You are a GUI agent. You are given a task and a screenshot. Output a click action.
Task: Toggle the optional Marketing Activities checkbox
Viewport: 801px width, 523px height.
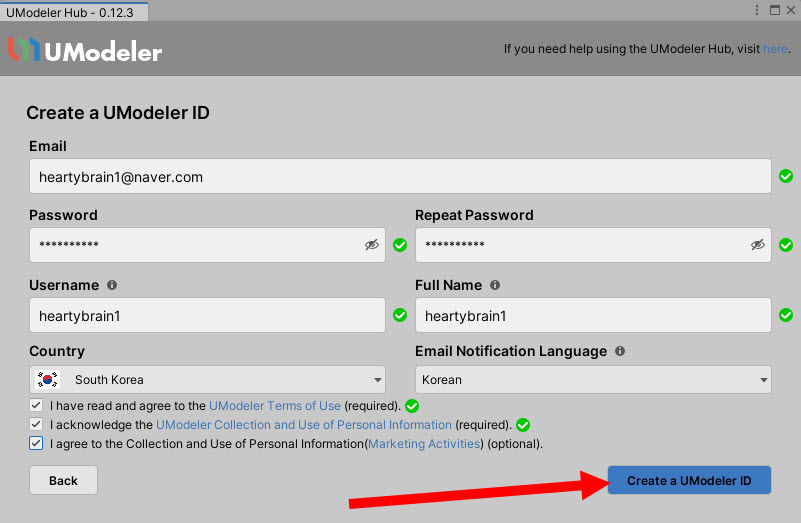pyautogui.click(x=36, y=443)
